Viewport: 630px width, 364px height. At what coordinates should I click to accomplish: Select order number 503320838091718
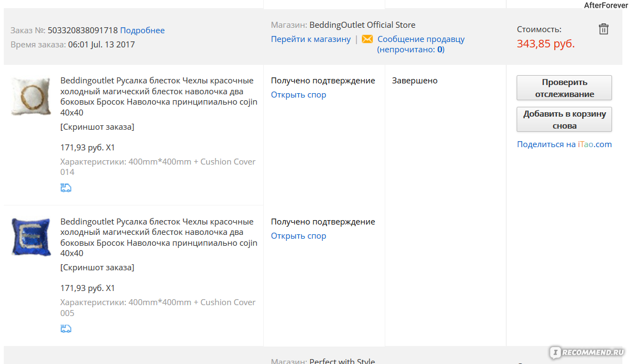point(83,31)
